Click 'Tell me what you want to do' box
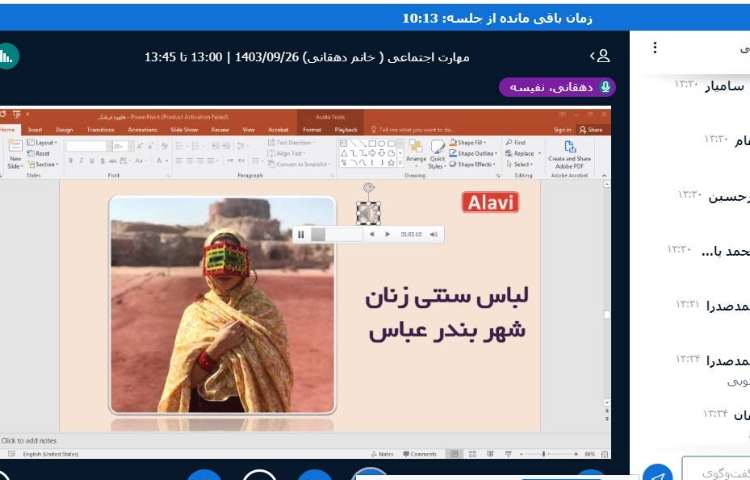Screen dimensions: 750x480 click(412, 130)
